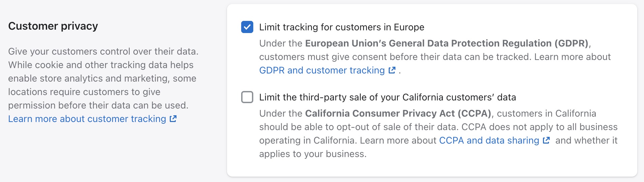The width and height of the screenshot is (644, 182).
Task: Uncheck Limit tracking for customers in Europe checkbox
Action: pos(247,27)
